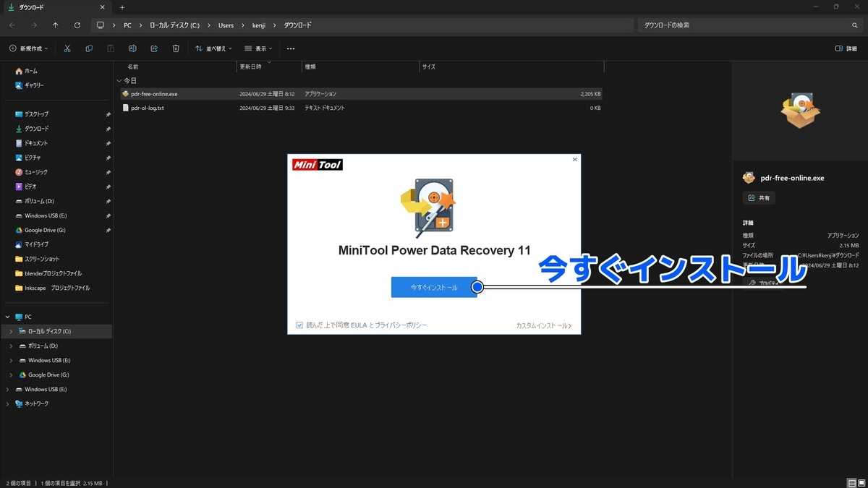Click the EULA link in installer
Screen dimensions: 868x488
click(x=359, y=325)
